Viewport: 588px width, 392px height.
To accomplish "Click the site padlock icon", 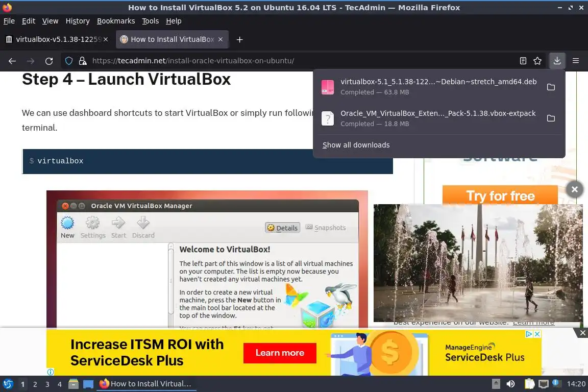I will 83,61.
